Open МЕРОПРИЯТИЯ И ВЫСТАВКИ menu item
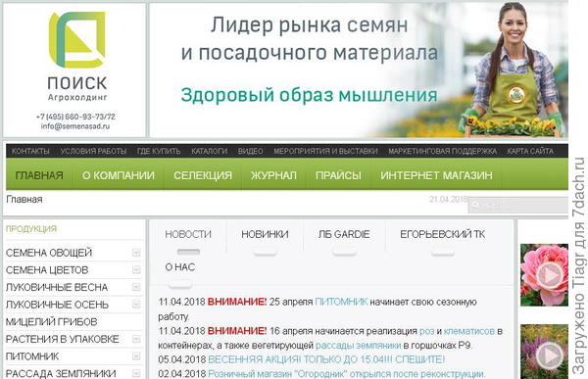This screenshot has width=588, height=379. pyautogui.click(x=325, y=151)
